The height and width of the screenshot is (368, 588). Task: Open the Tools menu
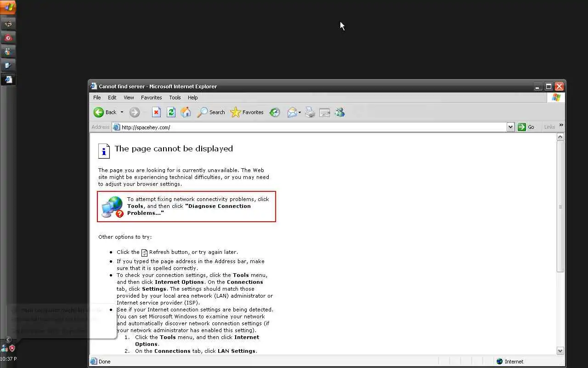[x=175, y=98]
